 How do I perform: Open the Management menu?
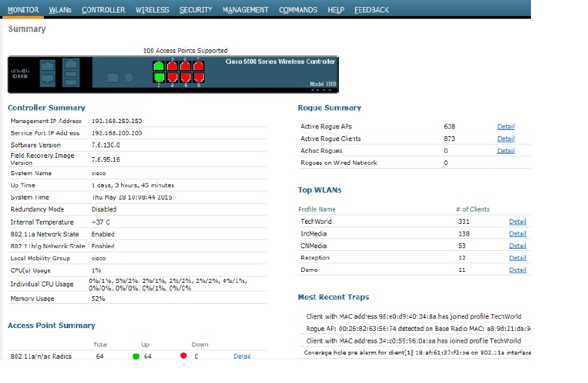coord(245,10)
